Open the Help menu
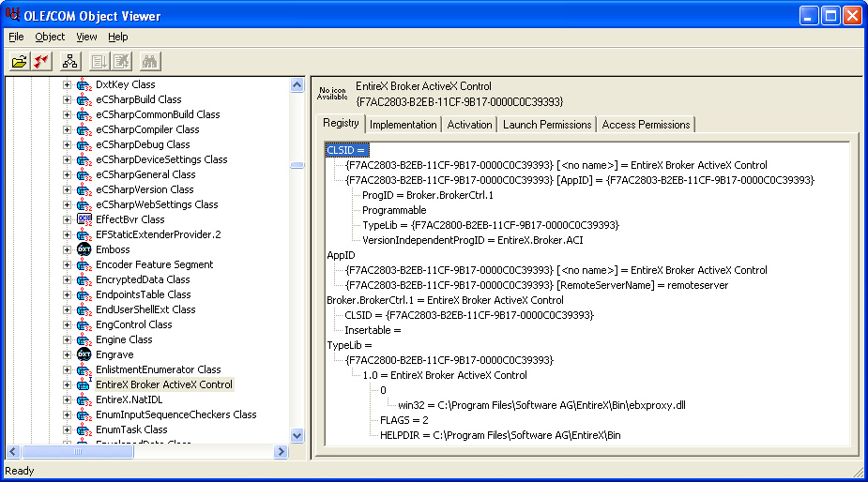The width and height of the screenshot is (868, 482). coord(118,37)
